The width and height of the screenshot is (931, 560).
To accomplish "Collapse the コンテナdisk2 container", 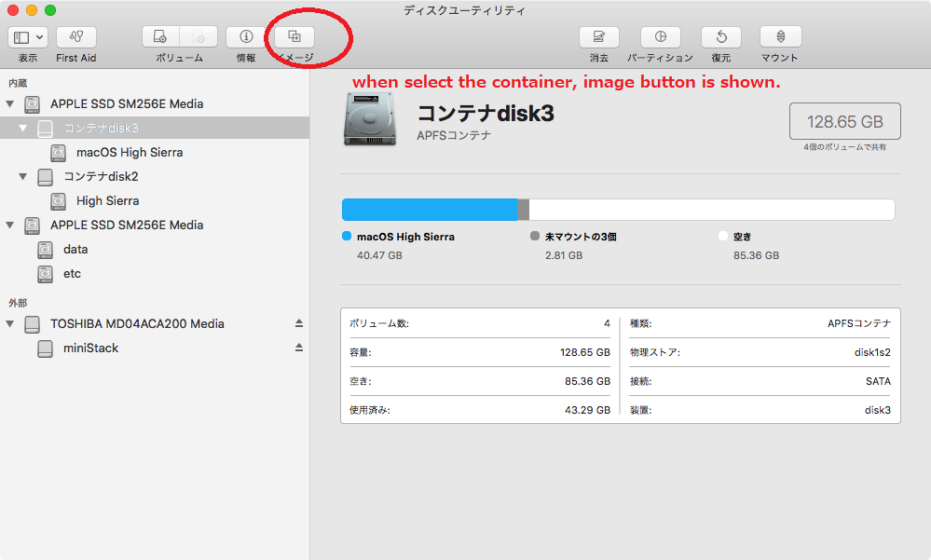I will tap(22, 176).
